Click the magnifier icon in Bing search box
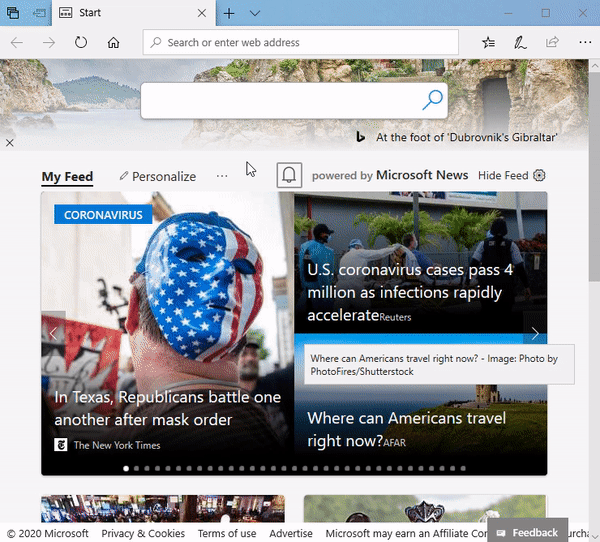Screen dimensions: 600x542 coord(432,100)
